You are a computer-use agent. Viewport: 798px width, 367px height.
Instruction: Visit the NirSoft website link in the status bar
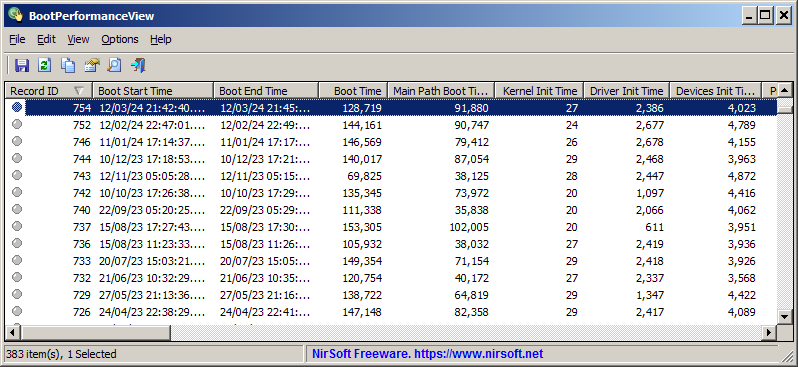pyautogui.click(x=427, y=354)
